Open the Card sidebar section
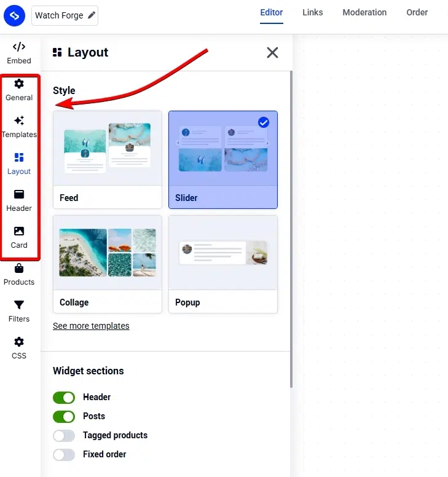Viewport: 448px width, 477px height. [x=19, y=238]
